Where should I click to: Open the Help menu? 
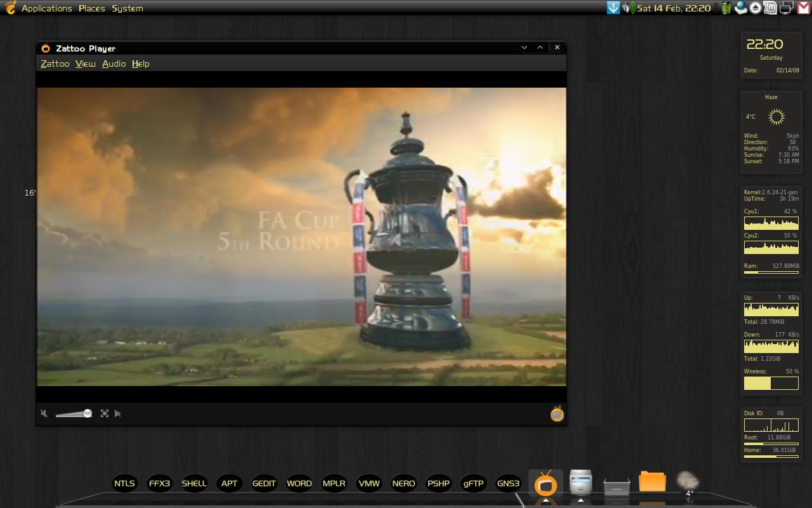coord(141,63)
